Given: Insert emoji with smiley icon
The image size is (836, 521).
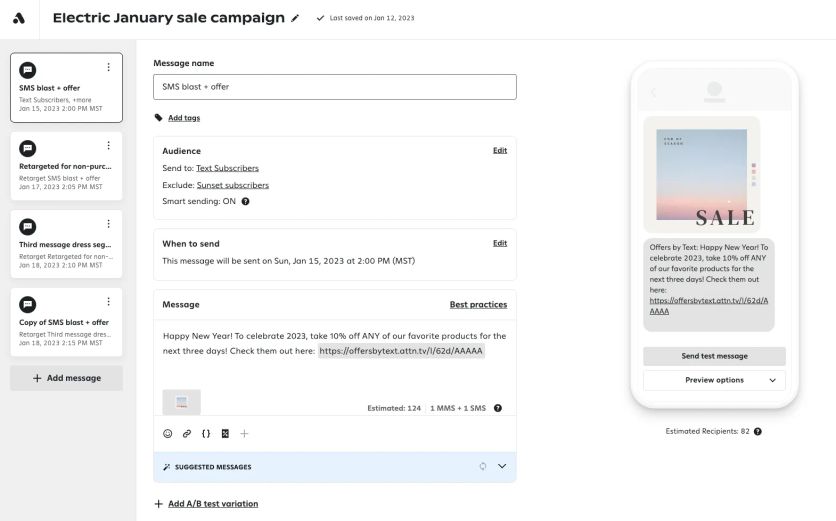Looking at the screenshot, I should [167, 434].
